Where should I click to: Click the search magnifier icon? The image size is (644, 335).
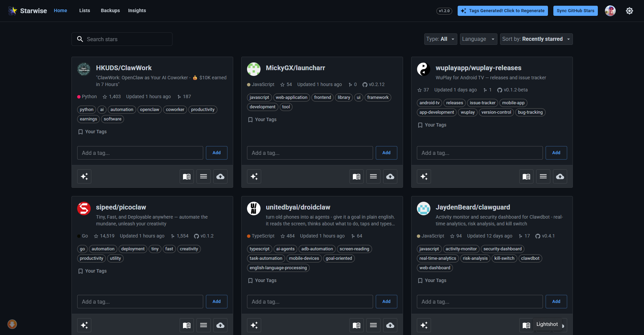(80, 39)
